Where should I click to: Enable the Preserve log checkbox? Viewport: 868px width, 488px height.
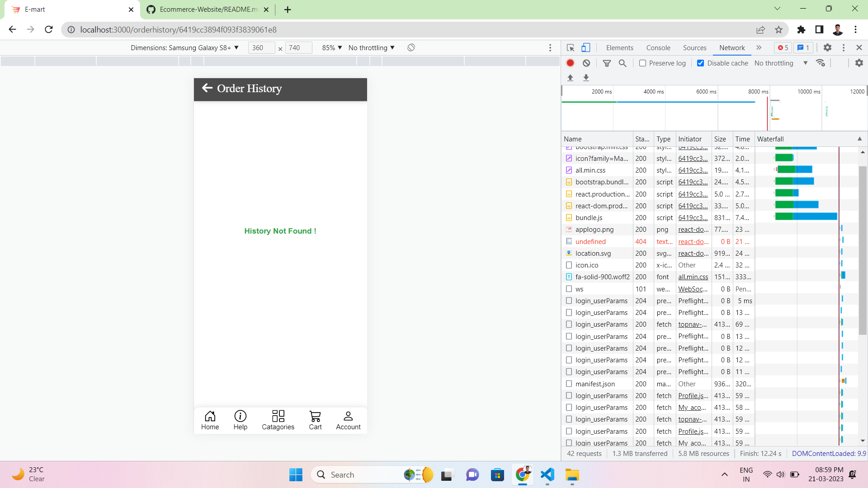[642, 63]
